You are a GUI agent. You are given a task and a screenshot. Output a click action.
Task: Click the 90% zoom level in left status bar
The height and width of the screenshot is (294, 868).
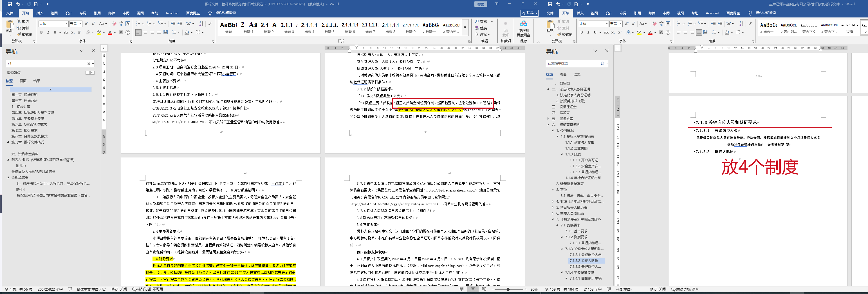[534, 289]
